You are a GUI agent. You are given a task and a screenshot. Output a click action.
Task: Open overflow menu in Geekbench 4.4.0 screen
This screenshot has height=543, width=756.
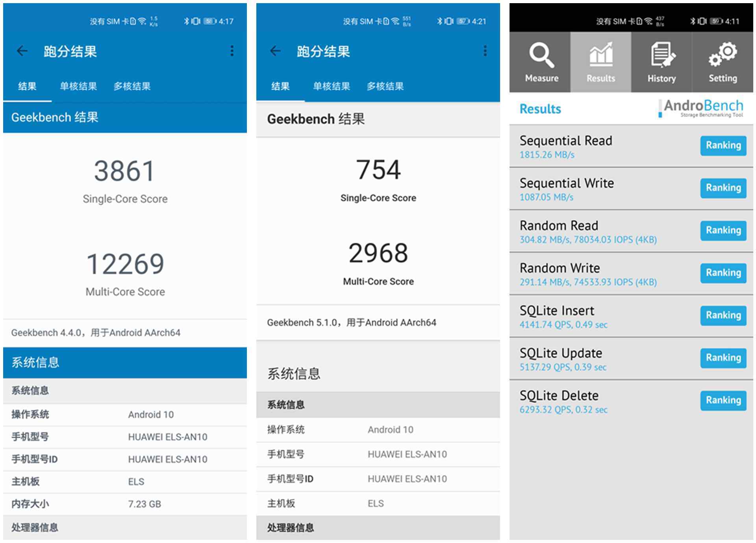coord(232,51)
